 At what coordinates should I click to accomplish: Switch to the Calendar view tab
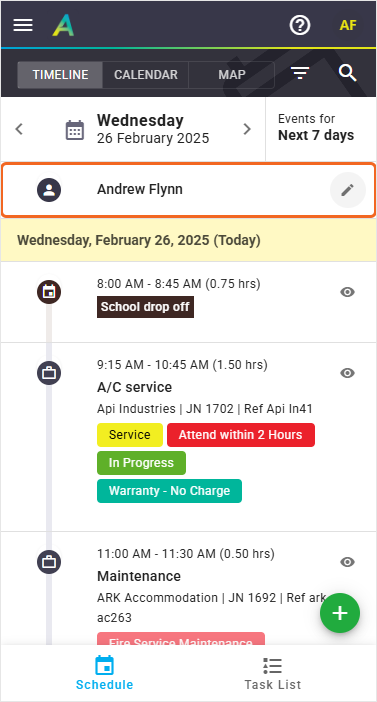coord(146,74)
